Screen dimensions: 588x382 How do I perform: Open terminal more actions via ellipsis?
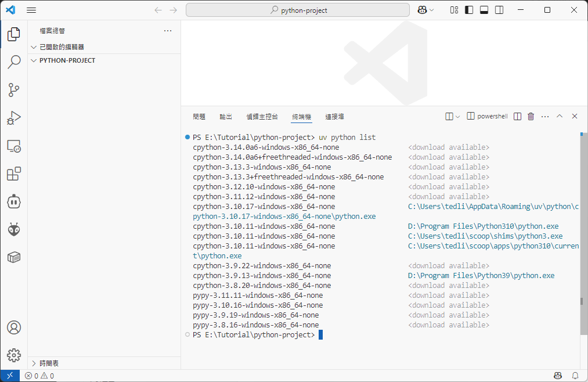544,116
